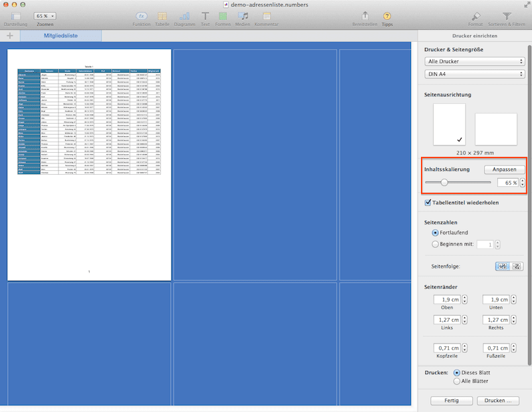The width and height of the screenshot is (532, 412).
Task: Click the page 1 preview thumbnail
Action: (89, 165)
